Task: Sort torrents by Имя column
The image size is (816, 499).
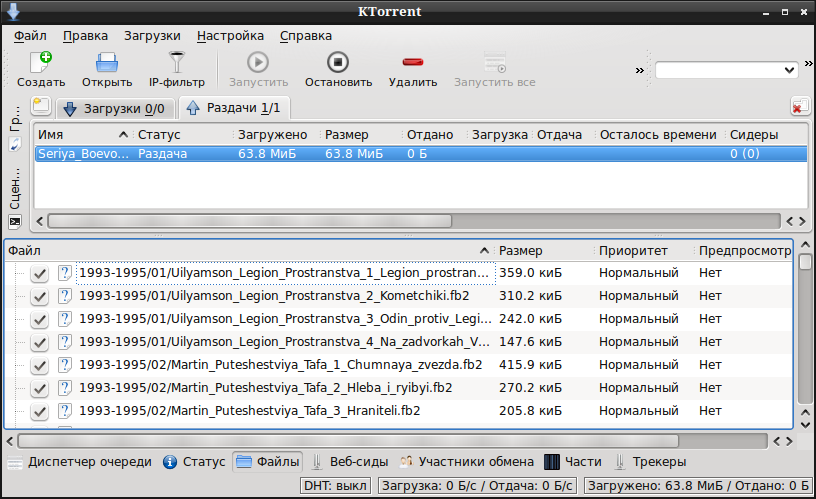Action: coord(82,135)
